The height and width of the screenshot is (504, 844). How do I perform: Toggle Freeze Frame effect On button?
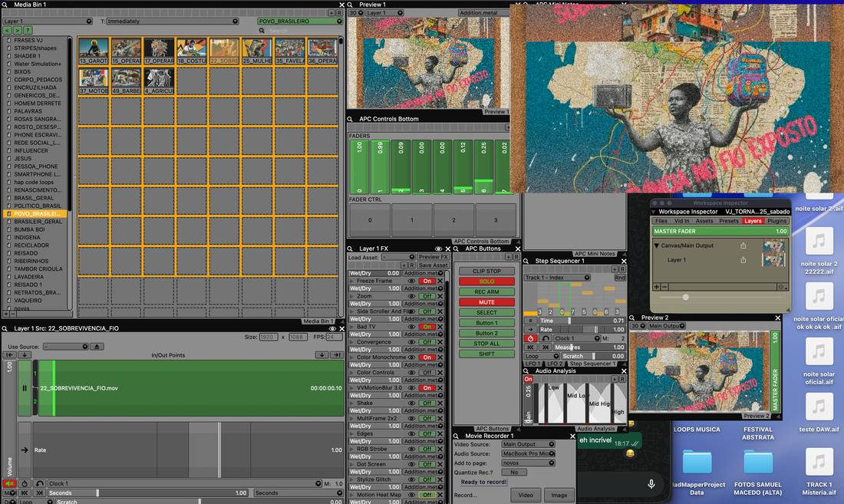point(427,281)
